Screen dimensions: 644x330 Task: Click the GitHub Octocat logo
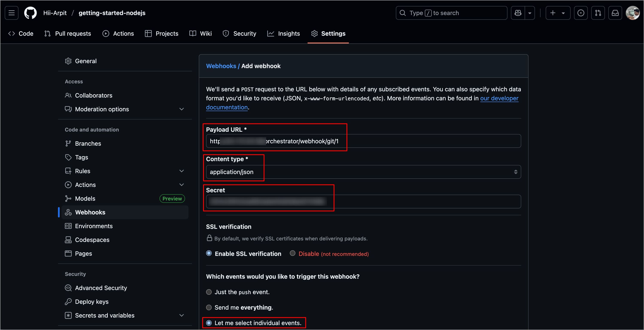30,13
